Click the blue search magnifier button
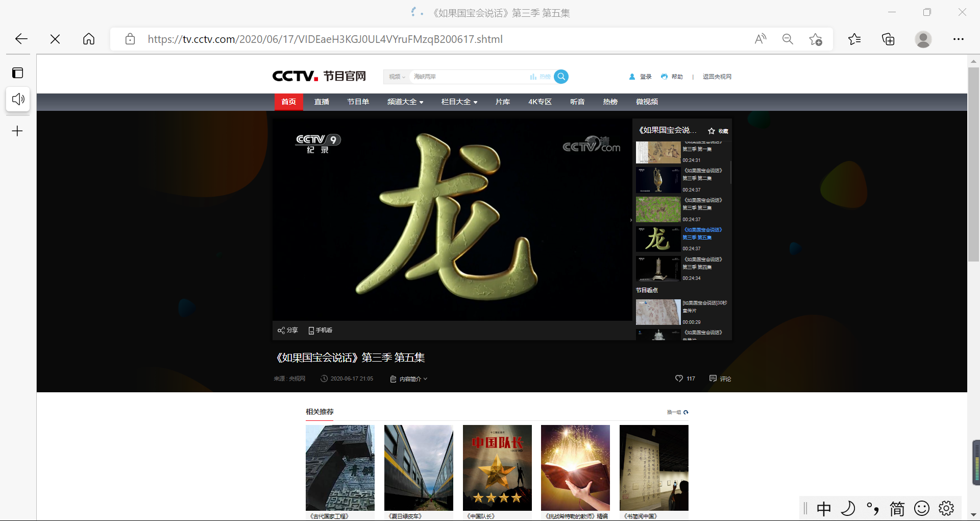Image resolution: width=980 pixels, height=521 pixels. 561,77
